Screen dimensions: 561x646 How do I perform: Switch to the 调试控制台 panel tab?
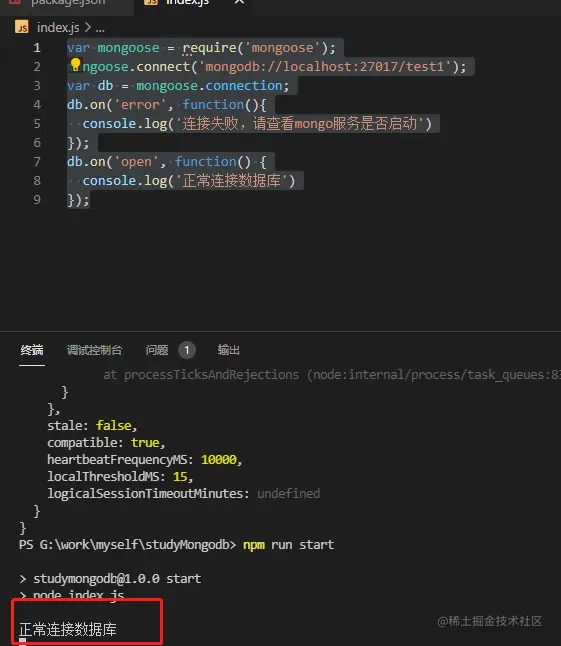click(x=94, y=350)
